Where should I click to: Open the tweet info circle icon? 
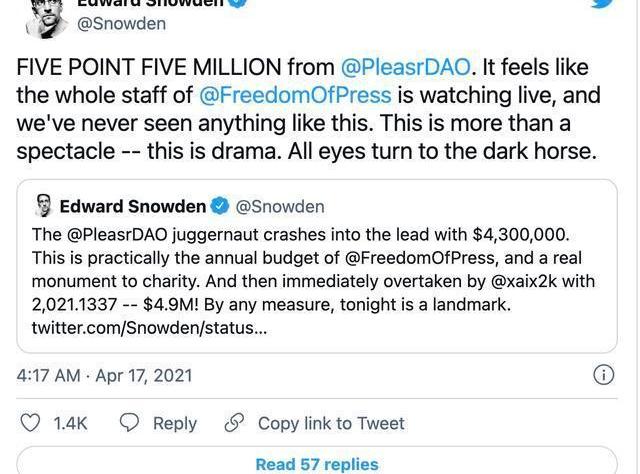point(603,375)
